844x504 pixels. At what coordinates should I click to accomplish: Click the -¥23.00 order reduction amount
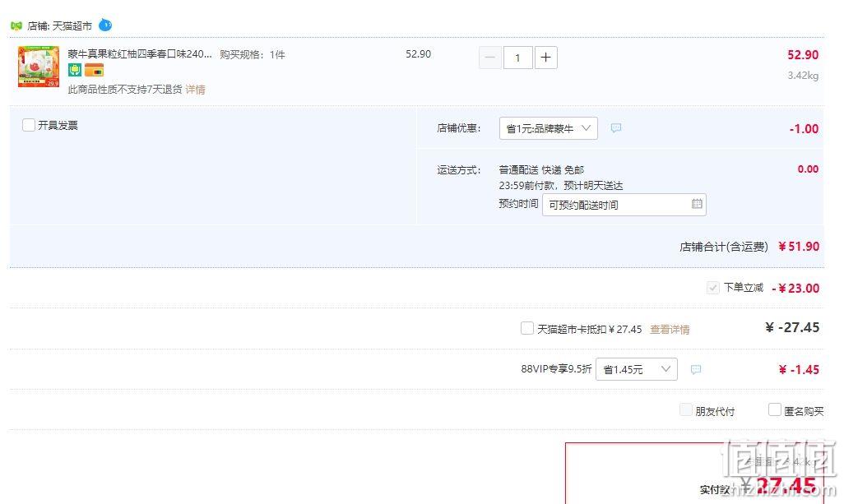(795, 289)
